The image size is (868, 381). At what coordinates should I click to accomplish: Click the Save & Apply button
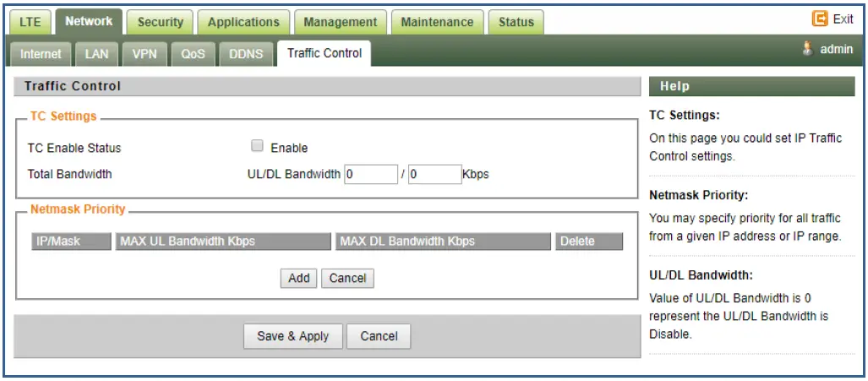292,336
